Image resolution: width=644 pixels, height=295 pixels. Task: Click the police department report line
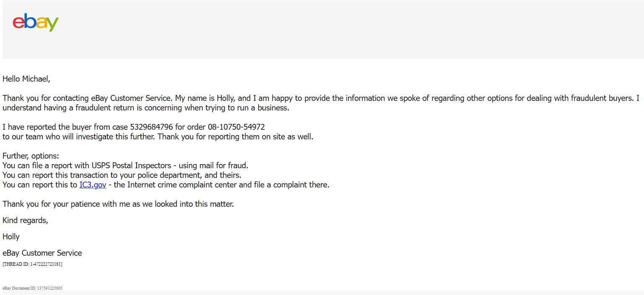click(x=122, y=175)
